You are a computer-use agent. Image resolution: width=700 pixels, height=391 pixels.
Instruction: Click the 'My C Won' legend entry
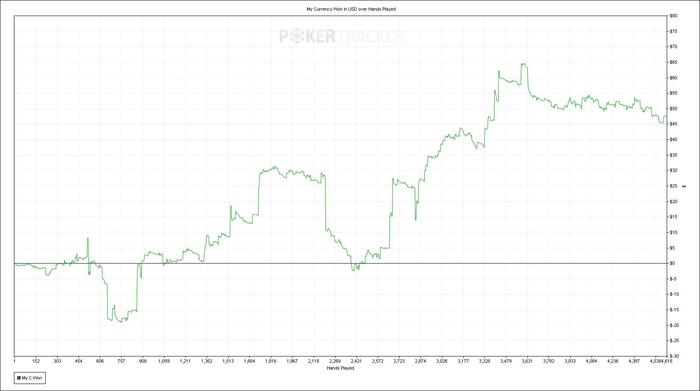click(29, 378)
